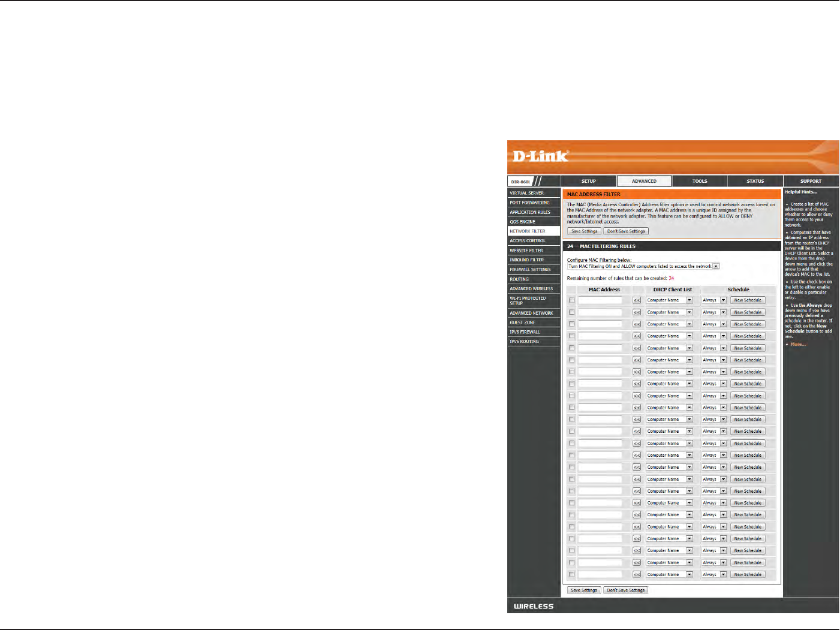Viewport: 840px width, 630px height.
Task: Click MAC Address field in first rule row
Action: [600, 300]
